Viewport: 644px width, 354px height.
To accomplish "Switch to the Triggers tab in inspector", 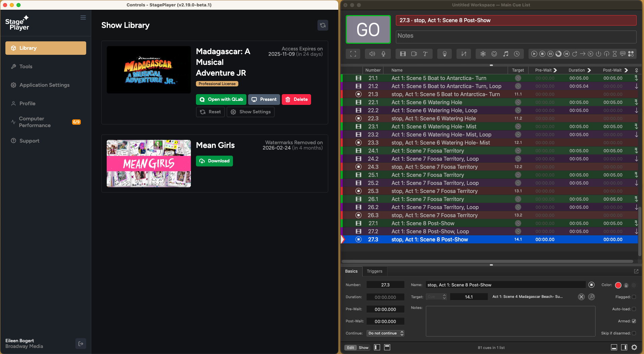I will point(375,271).
